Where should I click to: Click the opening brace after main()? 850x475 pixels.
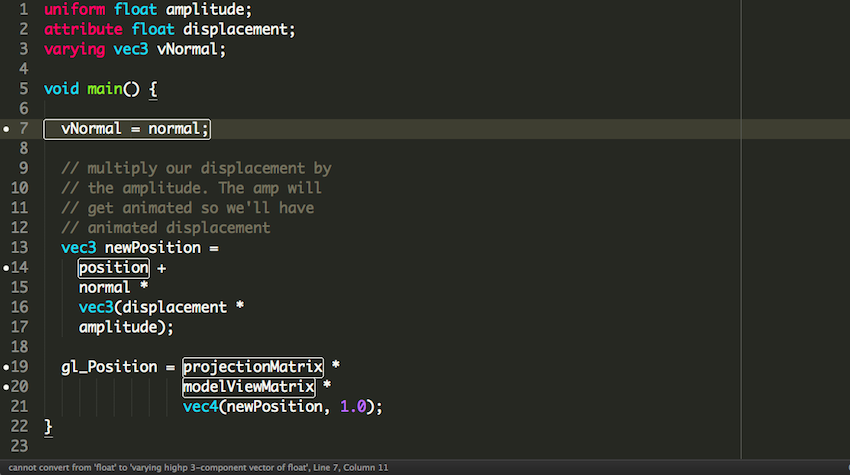click(153, 89)
